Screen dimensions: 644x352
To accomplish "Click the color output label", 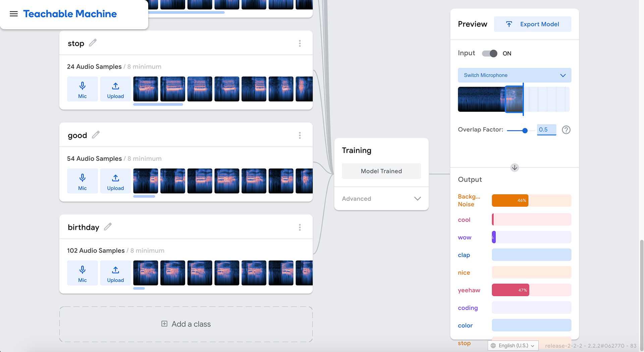I will (x=465, y=325).
